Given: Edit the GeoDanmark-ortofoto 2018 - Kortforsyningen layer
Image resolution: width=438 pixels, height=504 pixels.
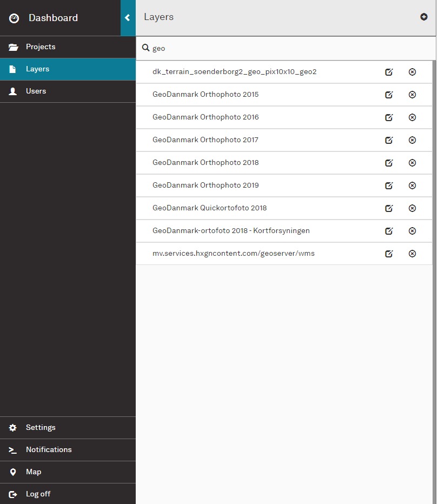Looking at the screenshot, I should click(388, 231).
